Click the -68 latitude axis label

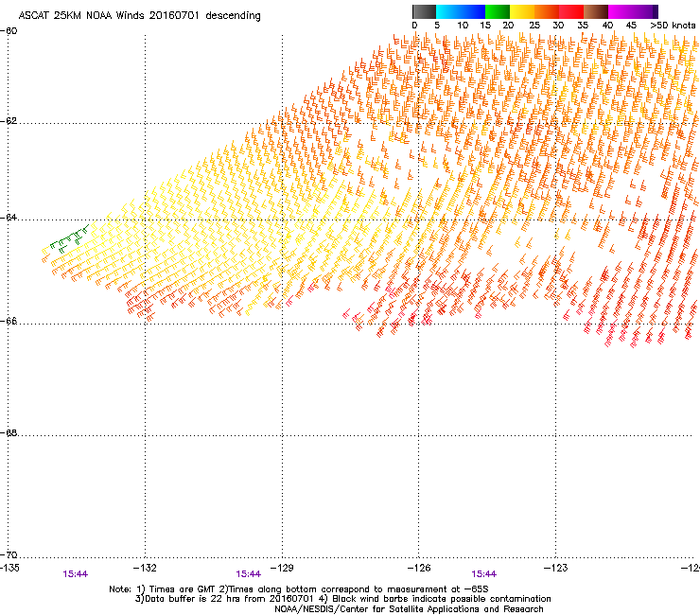[9, 433]
